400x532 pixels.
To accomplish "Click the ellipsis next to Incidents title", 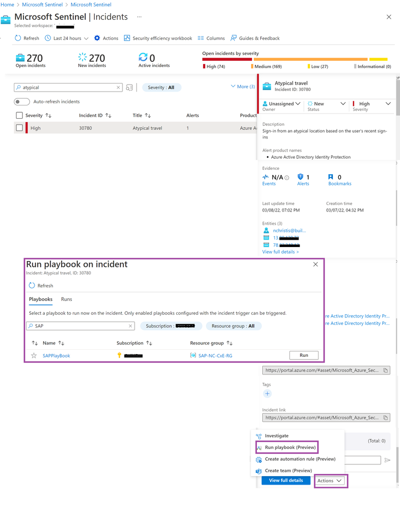I will click(x=139, y=17).
